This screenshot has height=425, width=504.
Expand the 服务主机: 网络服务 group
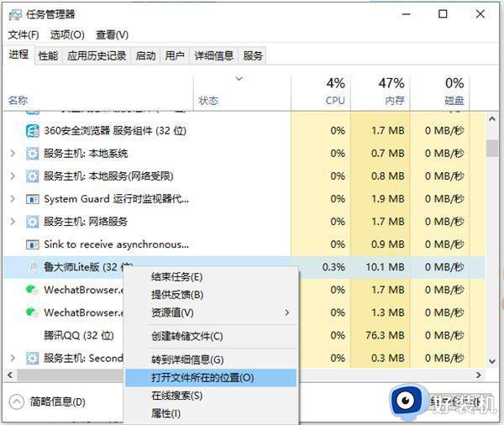(13, 222)
